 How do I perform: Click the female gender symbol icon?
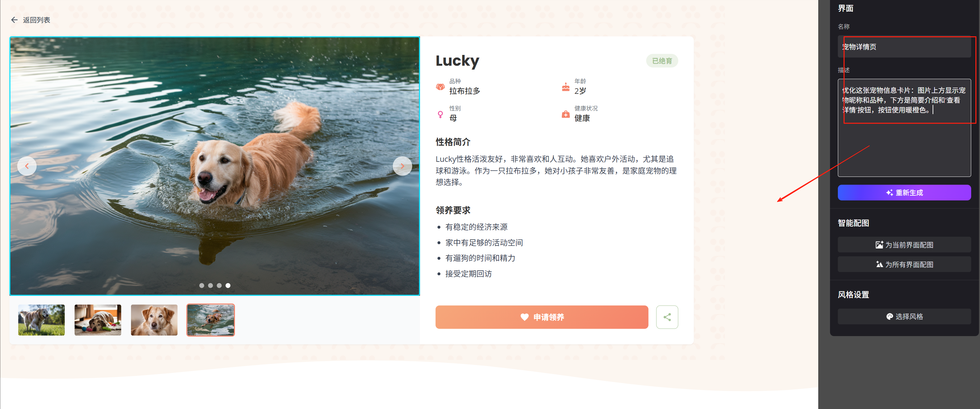tap(440, 114)
